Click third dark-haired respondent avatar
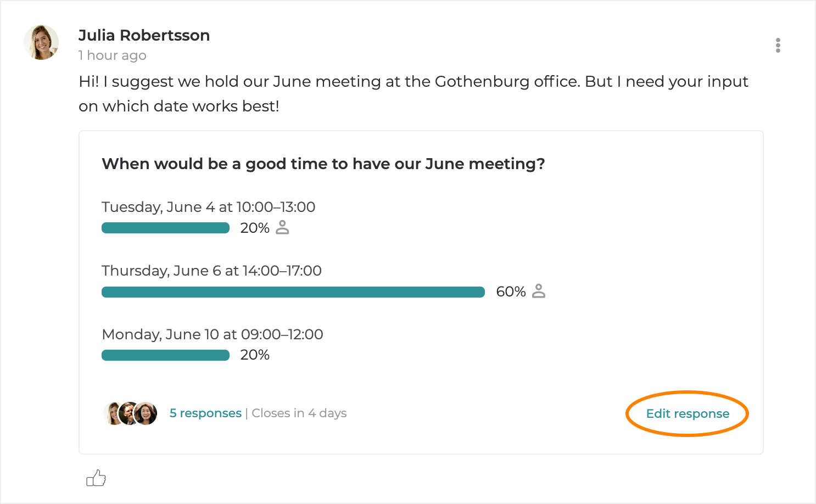Viewport: 816px width, 504px height. coord(147,413)
